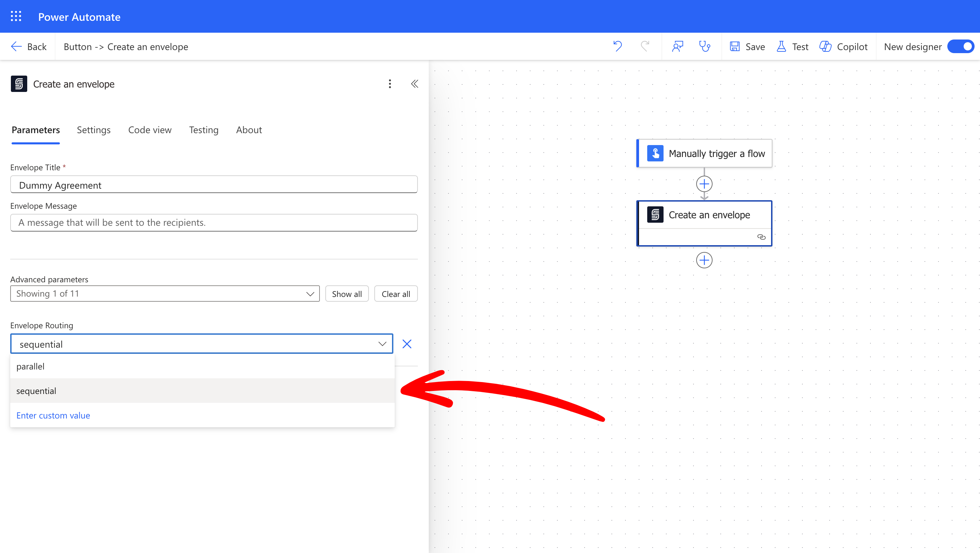Collapse the Envelope Routing dropdown chevron
The width and height of the screenshot is (980, 553).
click(382, 344)
